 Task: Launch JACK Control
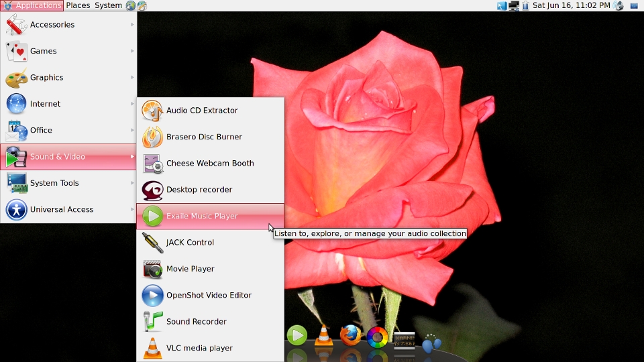tap(190, 243)
